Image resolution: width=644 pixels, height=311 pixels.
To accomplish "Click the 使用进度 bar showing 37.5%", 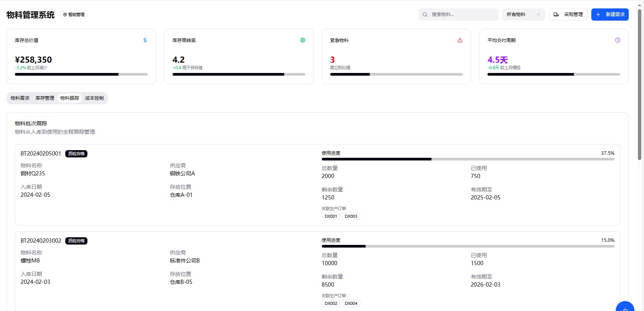I will [x=468, y=159].
